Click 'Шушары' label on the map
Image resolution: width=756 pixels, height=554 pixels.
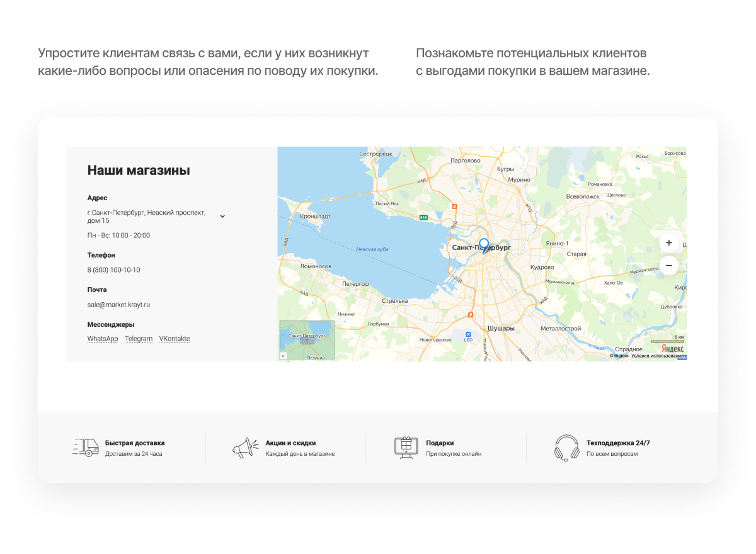coord(501,329)
